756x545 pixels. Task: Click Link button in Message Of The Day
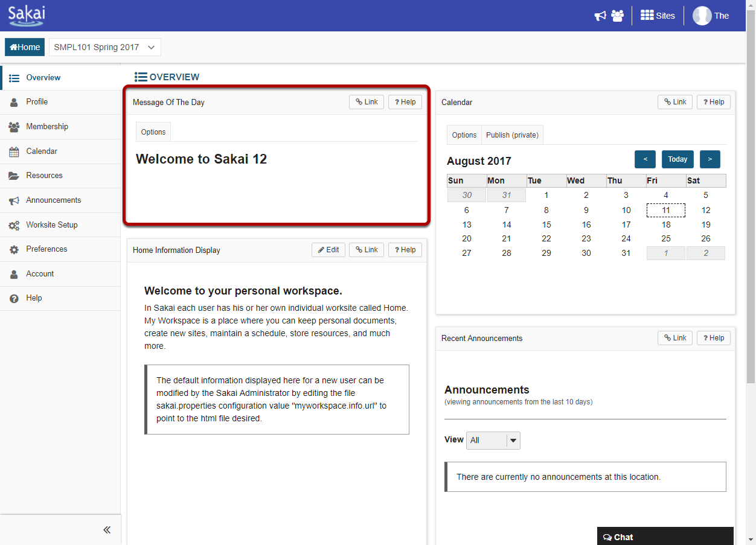click(x=367, y=102)
